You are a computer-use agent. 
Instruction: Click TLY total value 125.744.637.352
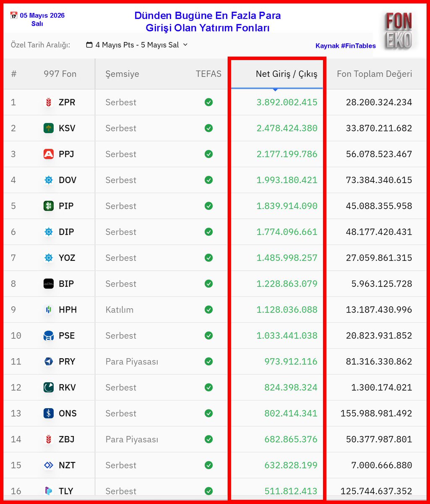coord(376,491)
